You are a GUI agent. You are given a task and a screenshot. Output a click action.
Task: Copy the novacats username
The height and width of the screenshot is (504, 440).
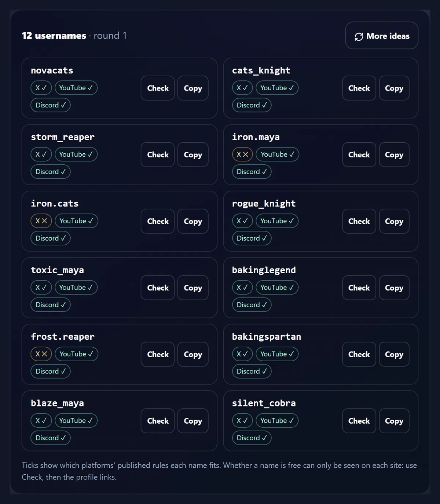tap(193, 88)
